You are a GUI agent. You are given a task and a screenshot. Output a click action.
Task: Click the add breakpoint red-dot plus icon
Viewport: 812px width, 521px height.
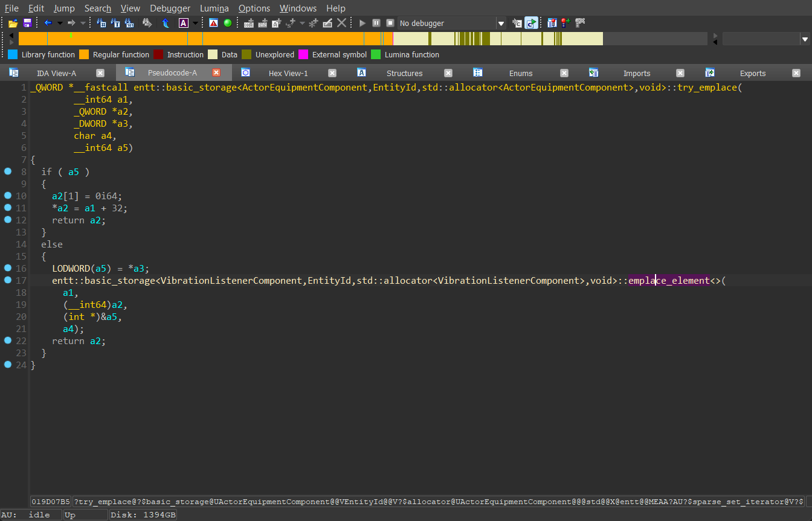(566, 23)
